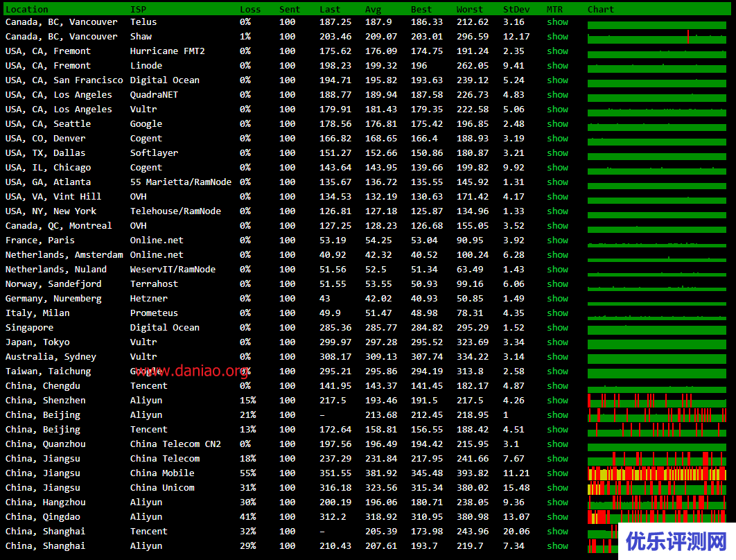Click show link for Hetzner Nuremberg row

pos(557,299)
